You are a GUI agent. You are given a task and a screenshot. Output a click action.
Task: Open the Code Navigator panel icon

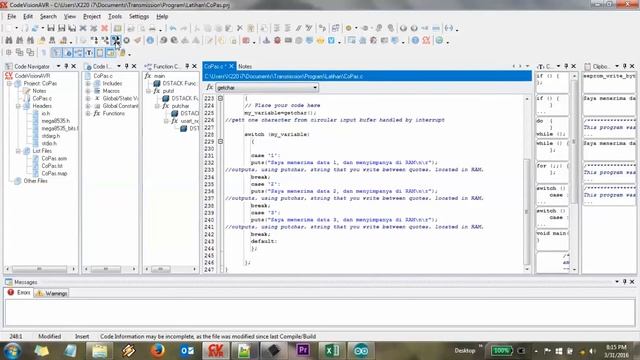click(x=9, y=66)
